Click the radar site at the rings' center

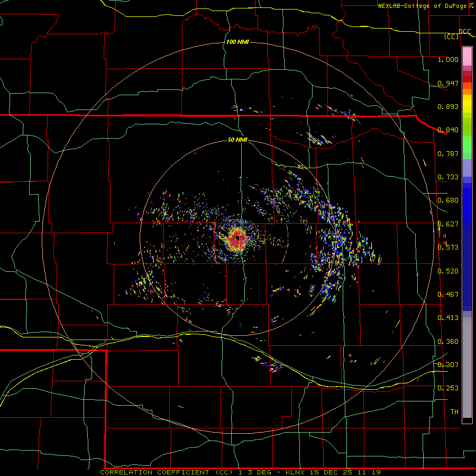click(x=239, y=238)
